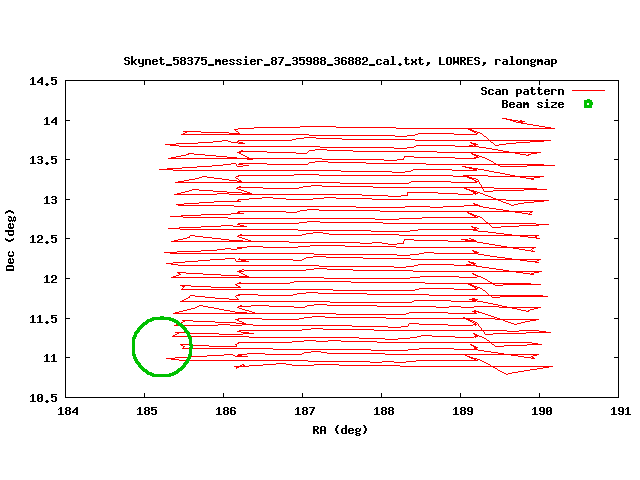This screenshot has width=640, height=480.
Task: Click the 188 RA axis tick label
Action: pyautogui.click(x=384, y=411)
